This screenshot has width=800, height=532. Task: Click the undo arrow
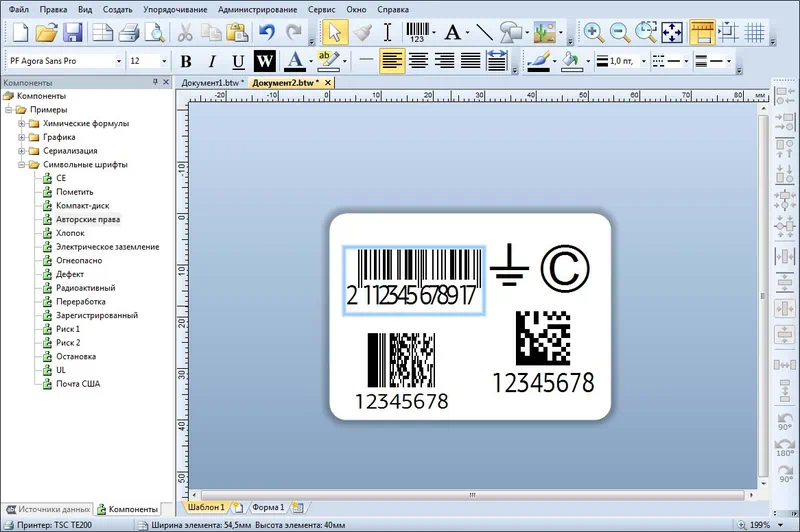point(267,32)
